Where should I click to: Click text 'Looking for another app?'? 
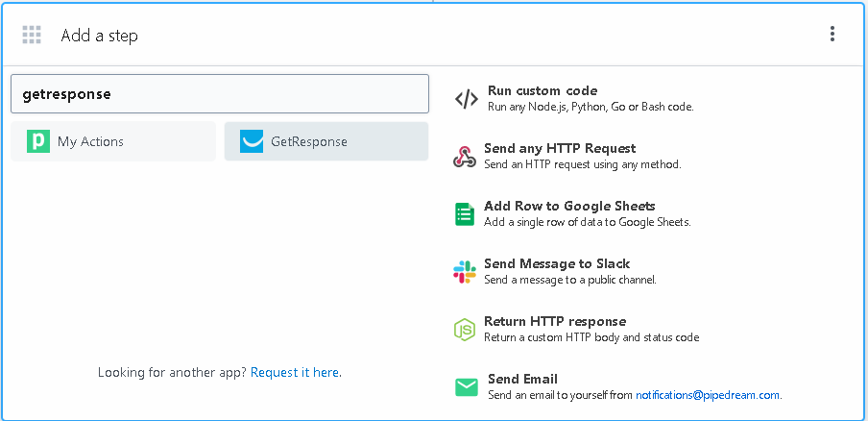[172, 372]
